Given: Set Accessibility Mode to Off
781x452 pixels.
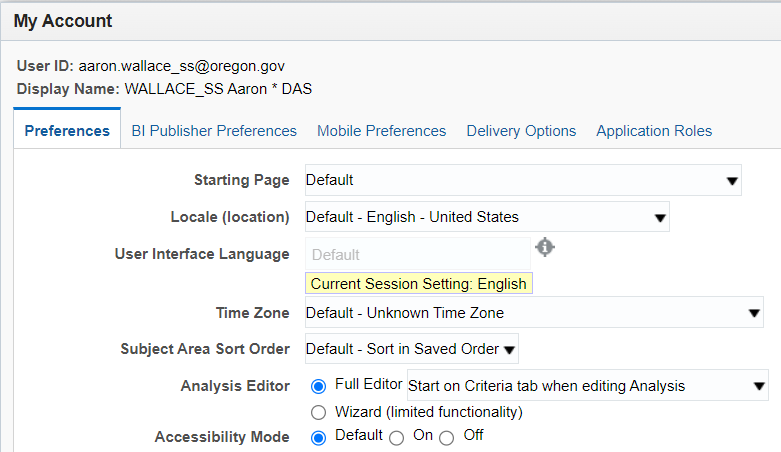Looking at the screenshot, I should click(446, 438).
